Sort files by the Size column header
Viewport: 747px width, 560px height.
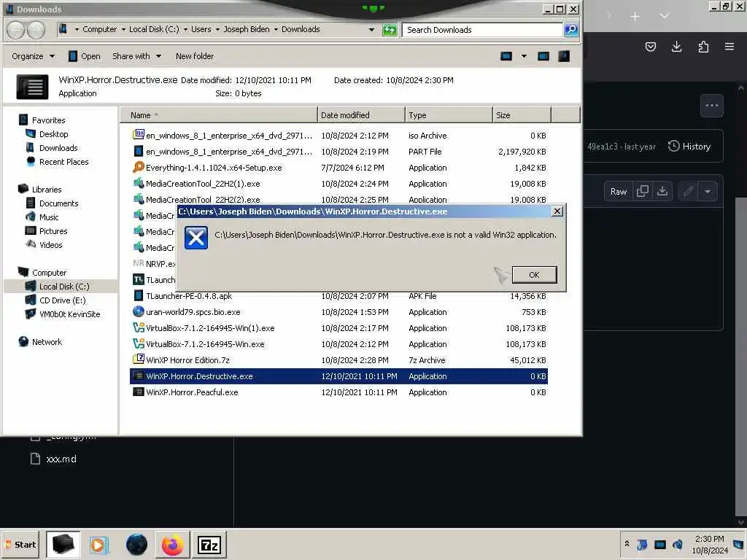click(x=522, y=115)
